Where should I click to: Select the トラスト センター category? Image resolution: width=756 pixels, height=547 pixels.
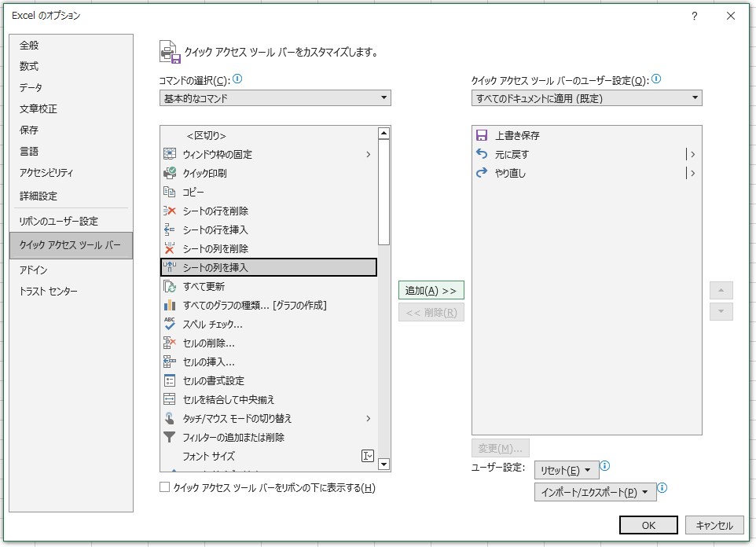point(71,292)
